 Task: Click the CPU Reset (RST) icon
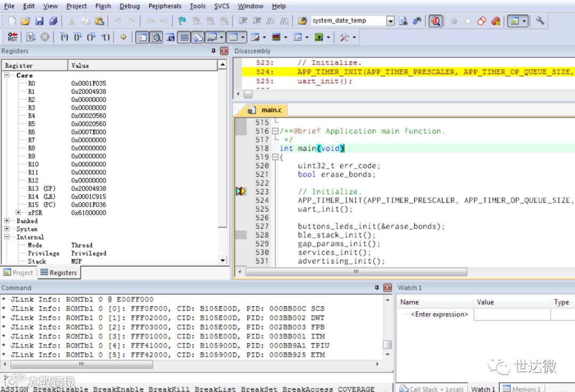[12, 37]
